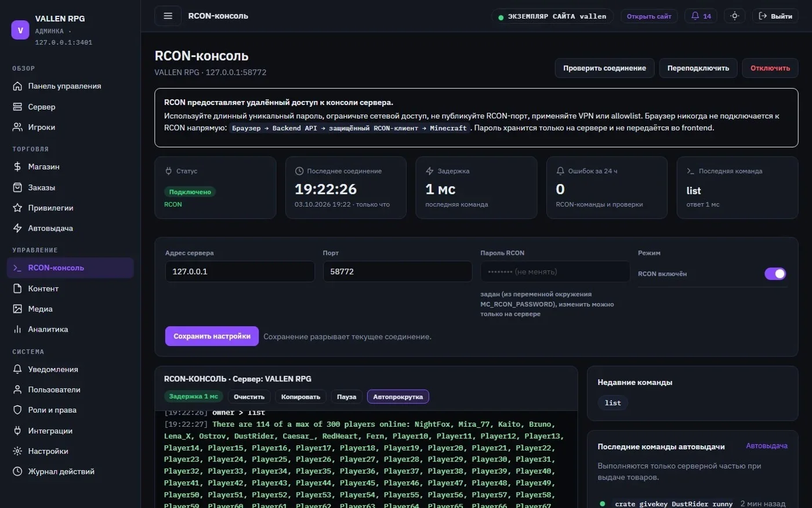The height and width of the screenshot is (508, 812).
Task: Open the Автовыдача link in commands panel
Action: pyautogui.click(x=767, y=446)
